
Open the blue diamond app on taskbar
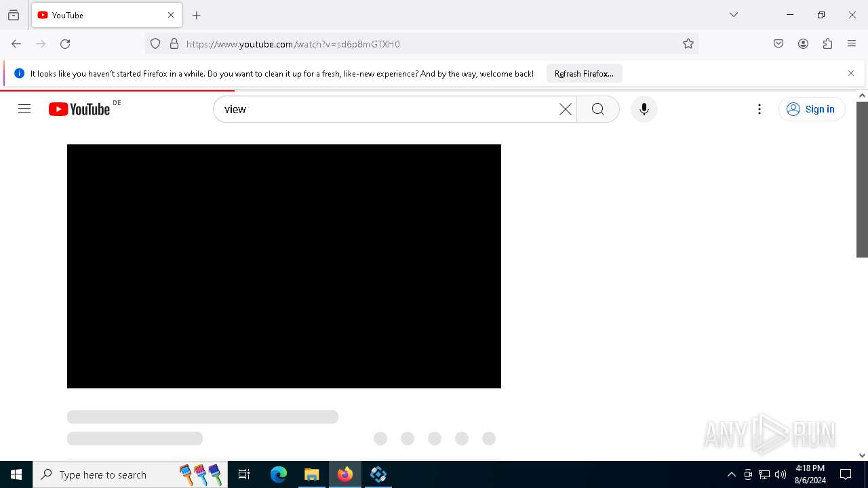[378, 474]
